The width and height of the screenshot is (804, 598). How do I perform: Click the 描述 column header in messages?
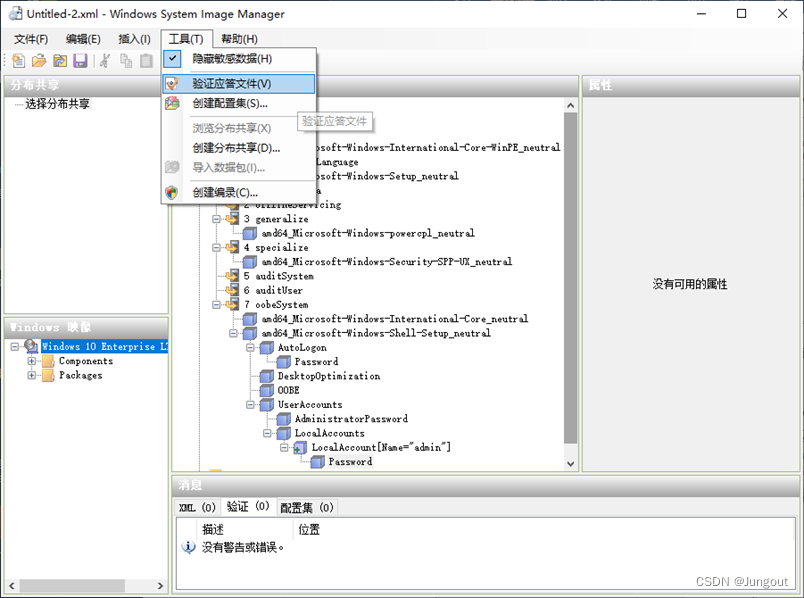click(x=244, y=529)
